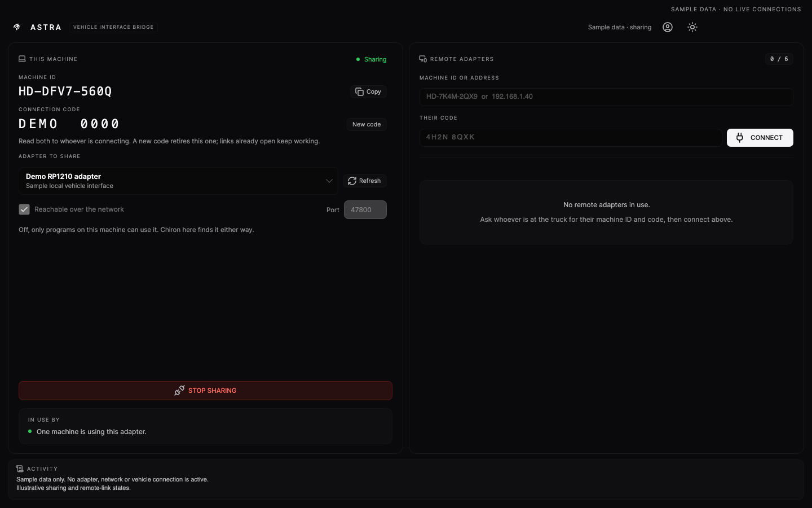Click the This Machine laptop icon

tap(22, 59)
